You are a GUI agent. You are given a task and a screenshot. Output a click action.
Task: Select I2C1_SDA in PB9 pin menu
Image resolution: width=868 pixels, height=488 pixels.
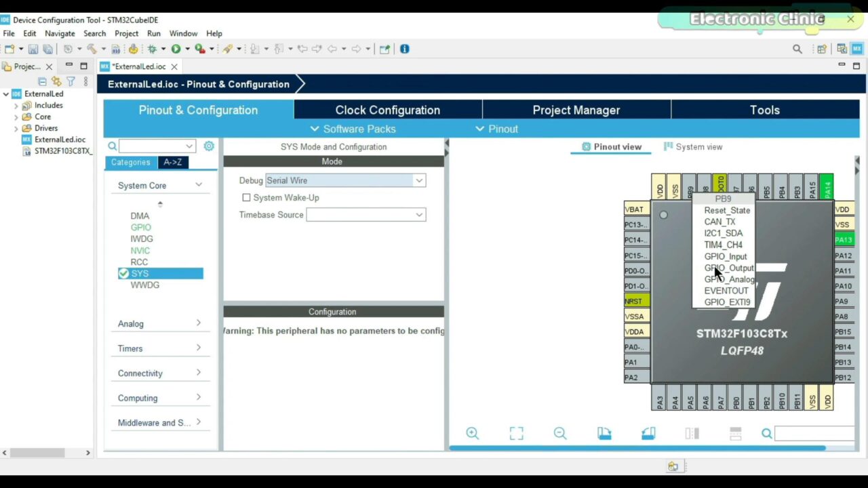point(724,233)
